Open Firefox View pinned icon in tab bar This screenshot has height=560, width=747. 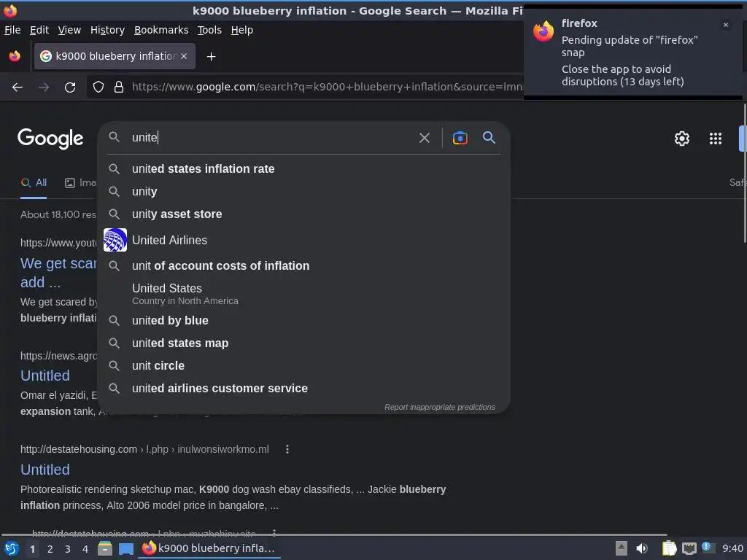pyautogui.click(x=15, y=56)
